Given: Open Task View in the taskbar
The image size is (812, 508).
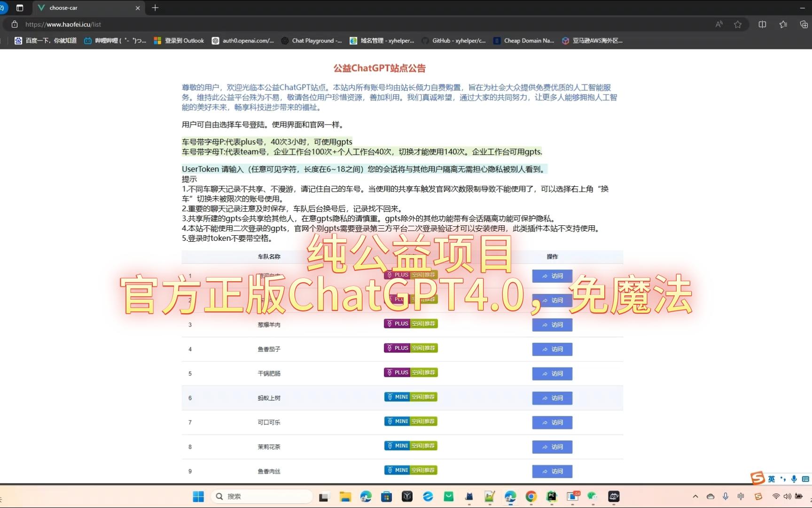Looking at the screenshot, I should [x=324, y=497].
